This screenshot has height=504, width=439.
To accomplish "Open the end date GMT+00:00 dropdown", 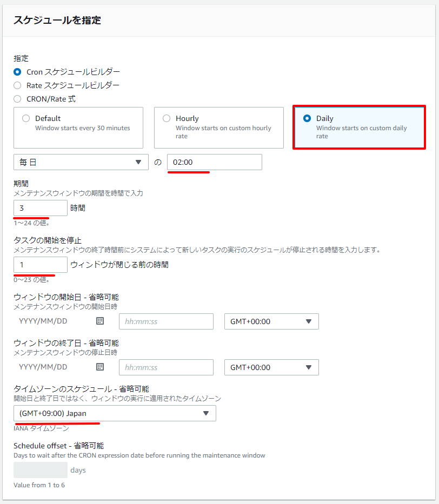I will [271, 367].
